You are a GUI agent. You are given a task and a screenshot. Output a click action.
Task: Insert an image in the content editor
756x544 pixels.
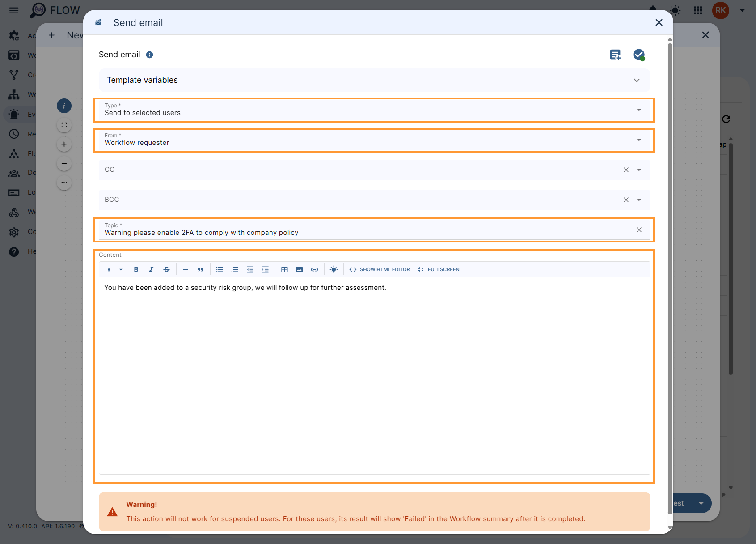click(299, 269)
